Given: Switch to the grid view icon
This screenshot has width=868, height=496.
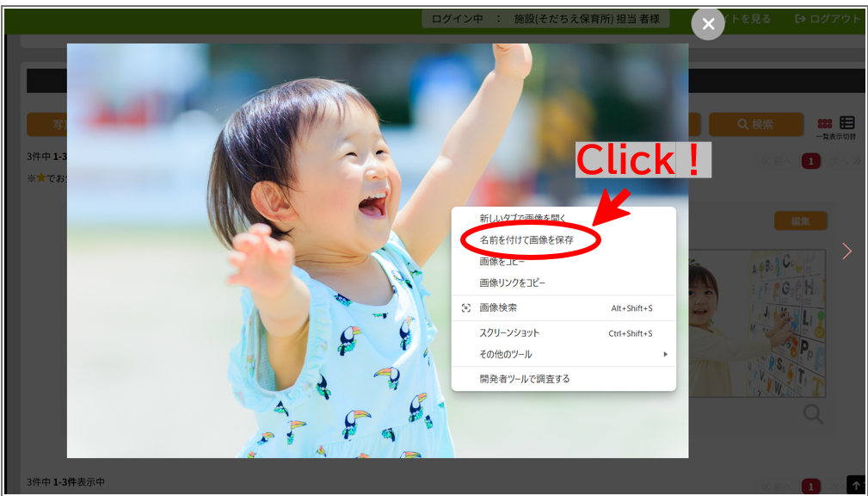Looking at the screenshot, I should [x=824, y=124].
